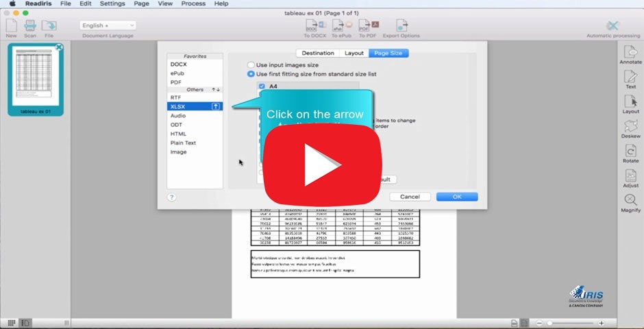
Task: Select the Use input images size radio button
Action: tap(251, 65)
